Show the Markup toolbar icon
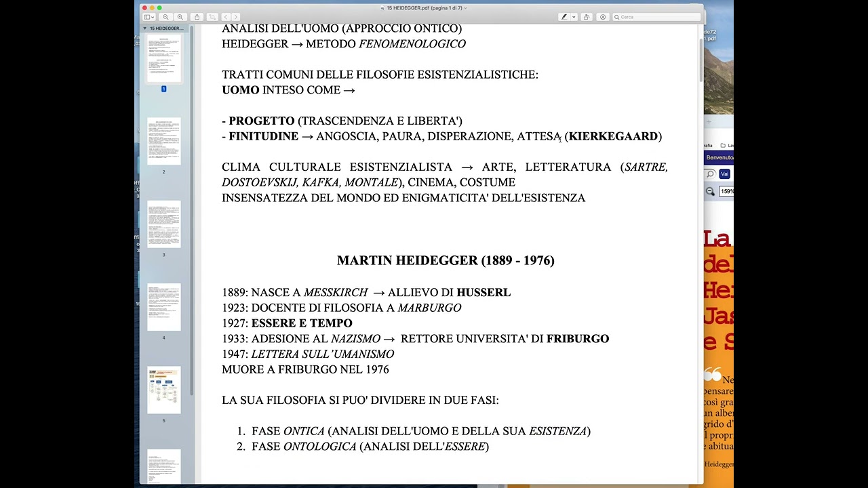Image resolution: width=868 pixels, height=488 pixels. click(602, 17)
